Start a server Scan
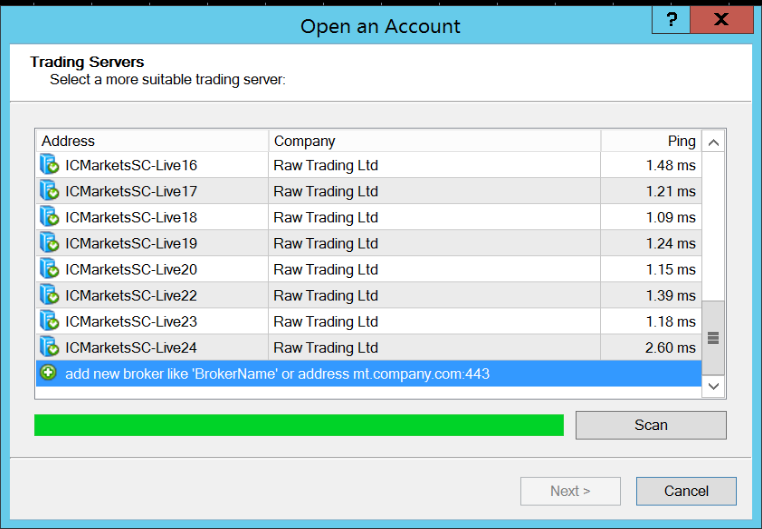The image size is (762, 529). coord(651,425)
